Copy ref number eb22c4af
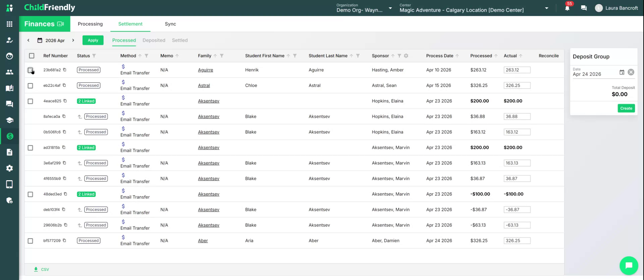 (x=64, y=85)
